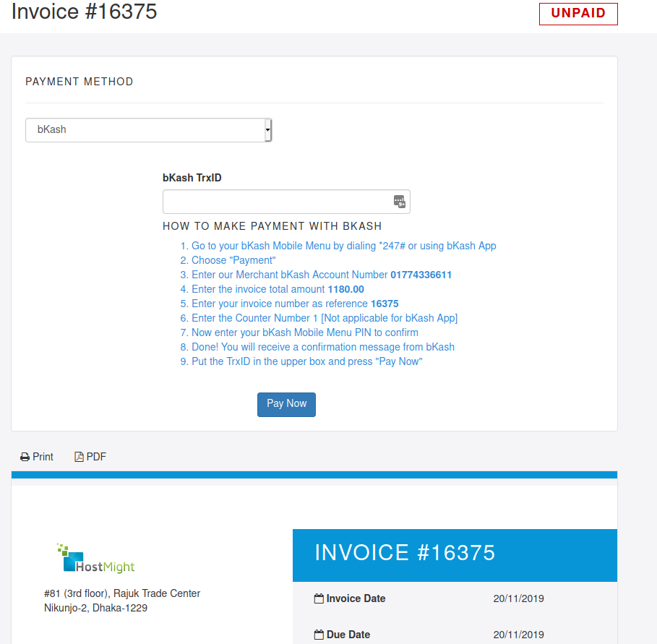Click the printer icon
This screenshot has width=657, height=644.
(x=25, y=457)
